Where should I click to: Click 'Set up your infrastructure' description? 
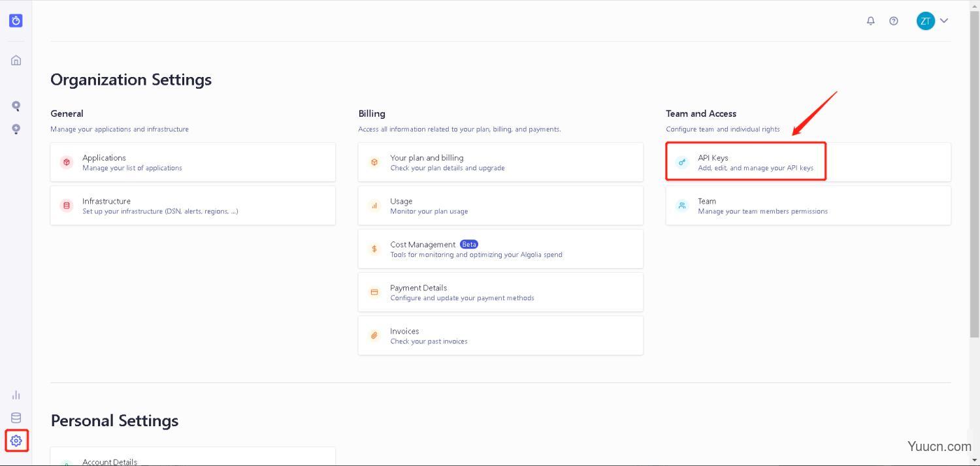[160, 211]
